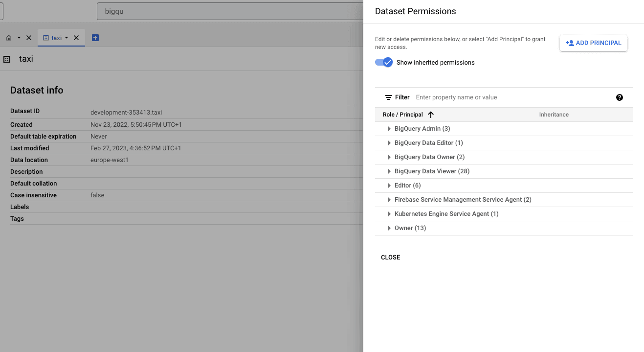Viewport: 644px width, 352px height.
Task: Close the taxi tab
Action: tap(76, 38)
